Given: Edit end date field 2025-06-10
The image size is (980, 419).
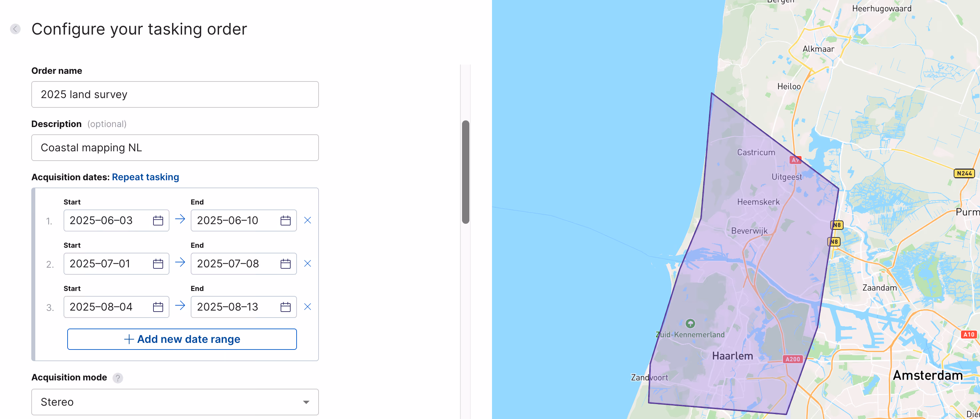Looking at the screenshot, I should pyautogui.click(x=243, y=220).
